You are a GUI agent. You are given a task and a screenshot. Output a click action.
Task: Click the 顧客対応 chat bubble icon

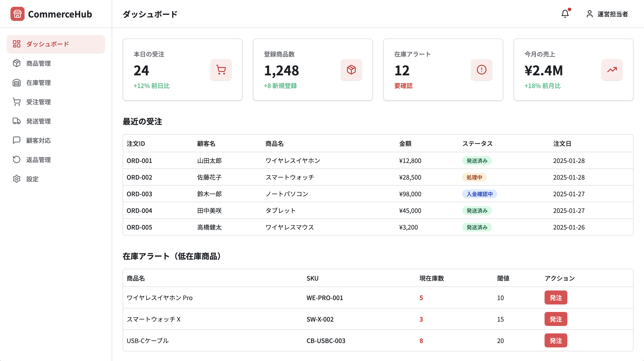coord(16,140)
